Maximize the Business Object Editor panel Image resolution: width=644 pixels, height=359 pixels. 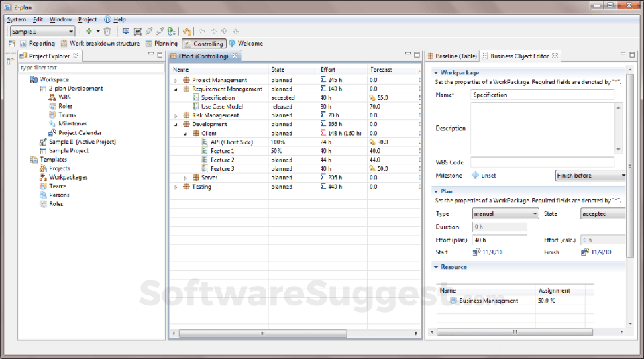coord(632,54)
